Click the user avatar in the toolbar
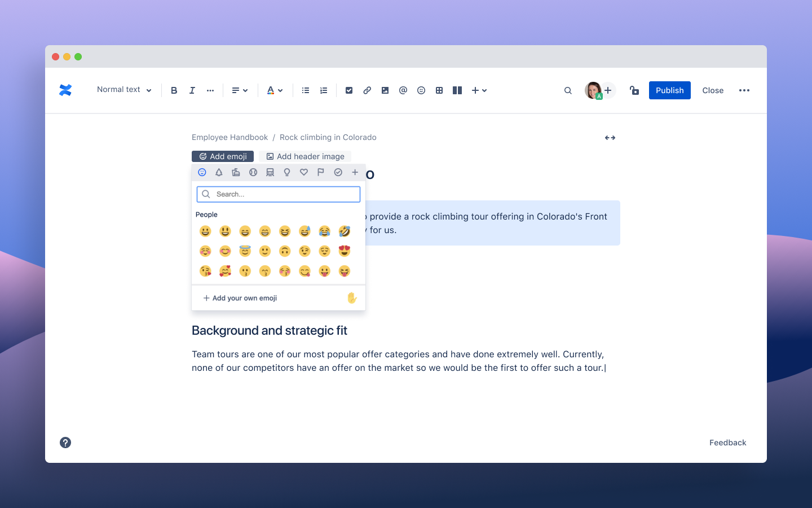Image resolution: width=812 pixels, height=508 pixels. 593,90
